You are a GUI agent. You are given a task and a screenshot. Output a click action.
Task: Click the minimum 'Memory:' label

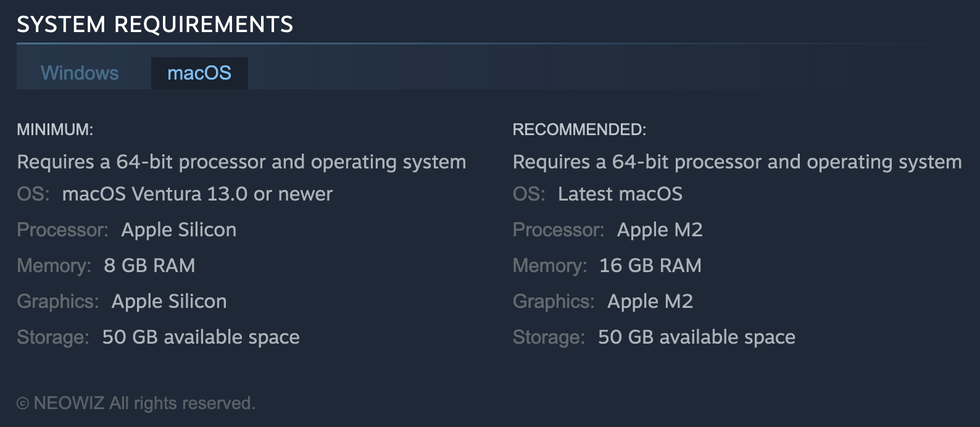(x=54, y=265)
